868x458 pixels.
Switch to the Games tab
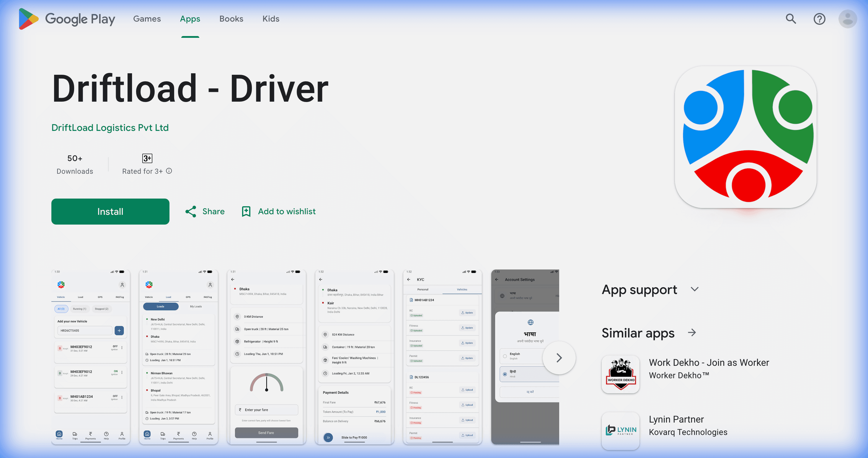click(146, 19)
